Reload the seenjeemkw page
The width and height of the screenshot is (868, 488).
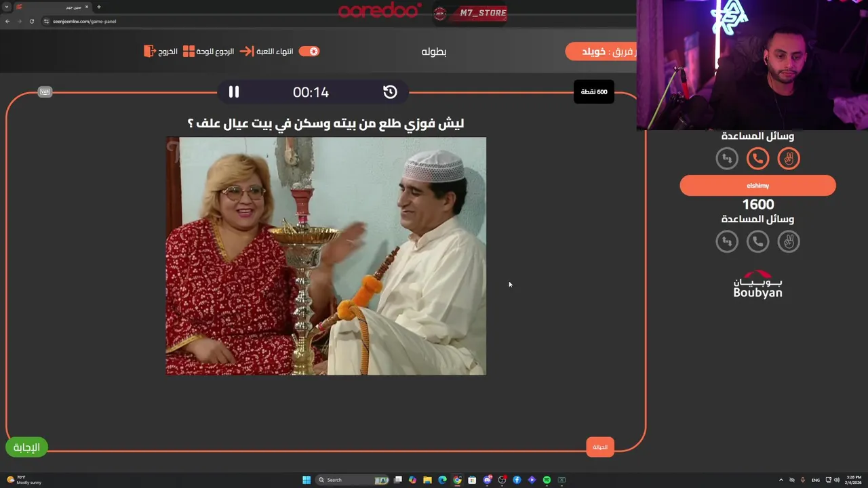point(32,21)
